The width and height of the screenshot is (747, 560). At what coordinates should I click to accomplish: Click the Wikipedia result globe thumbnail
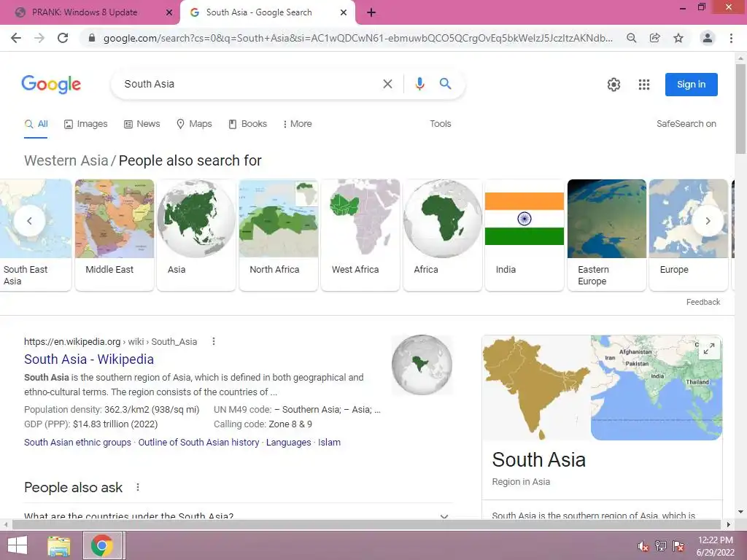click(x=422, y=365)
